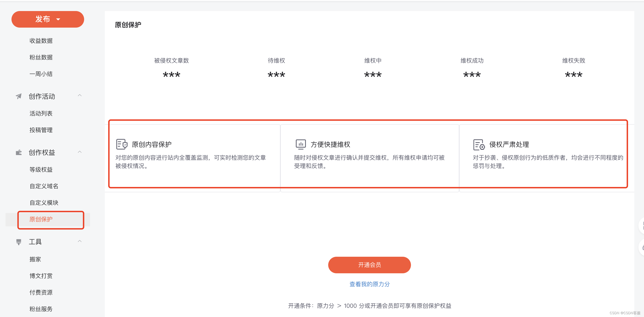This screenshot has width=644, height=317.
Task: Click the wallet icon beside 创作权益
Action: 19,152
